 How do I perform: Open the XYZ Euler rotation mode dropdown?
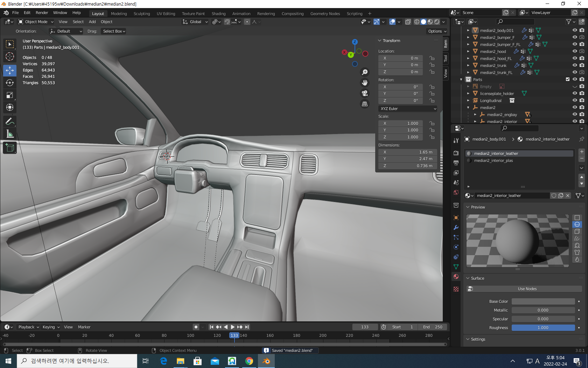click(x=408, y=109)
